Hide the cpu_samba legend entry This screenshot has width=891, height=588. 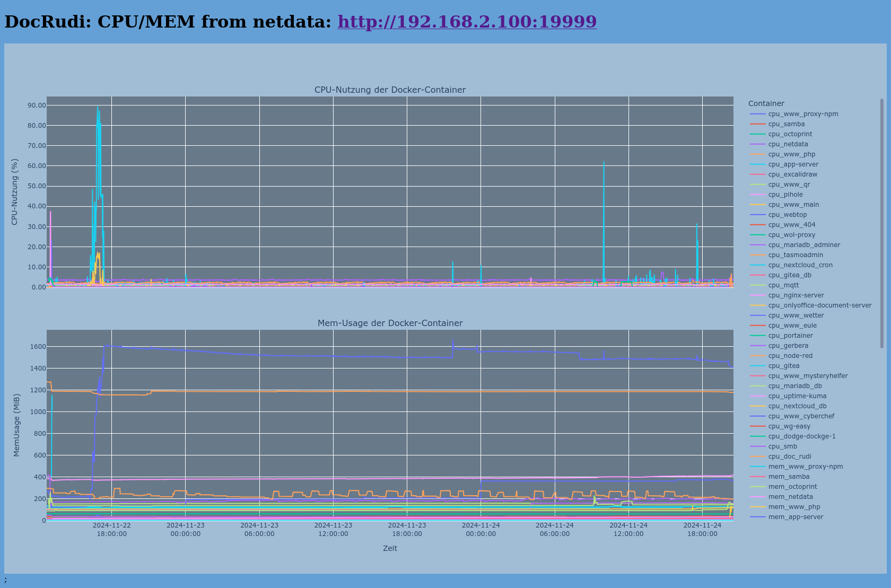tap(786, 124)
